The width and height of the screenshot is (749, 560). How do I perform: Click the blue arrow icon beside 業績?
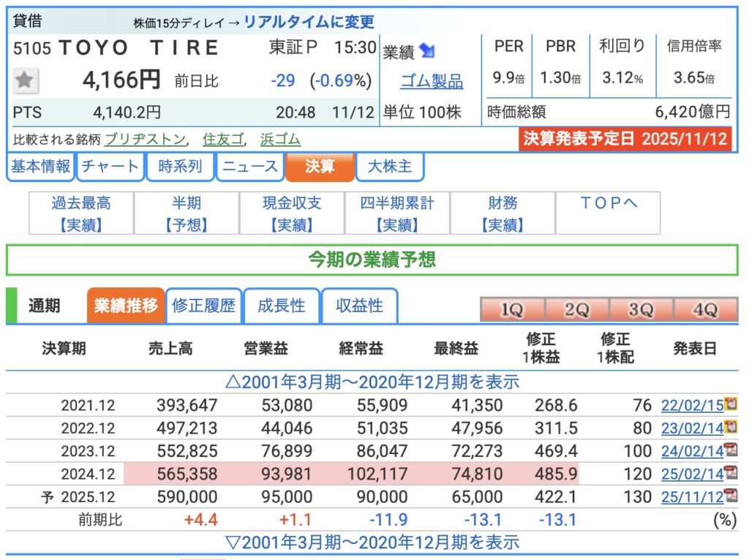[428, 51]
